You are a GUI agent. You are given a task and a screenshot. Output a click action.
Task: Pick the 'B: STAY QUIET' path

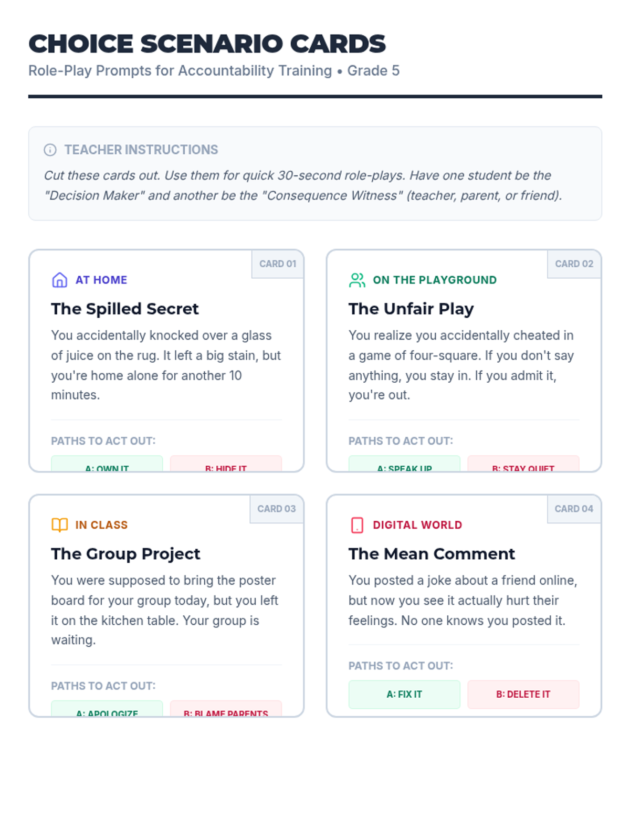523,464
